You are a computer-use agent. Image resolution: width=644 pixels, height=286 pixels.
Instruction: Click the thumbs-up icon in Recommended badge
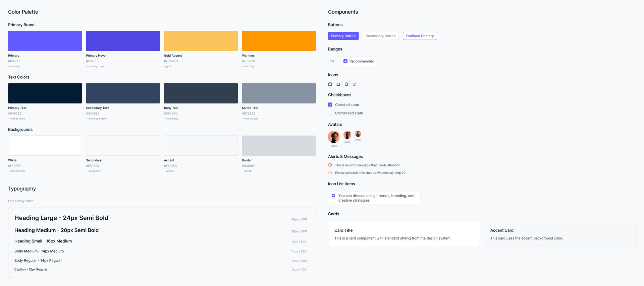345,61
